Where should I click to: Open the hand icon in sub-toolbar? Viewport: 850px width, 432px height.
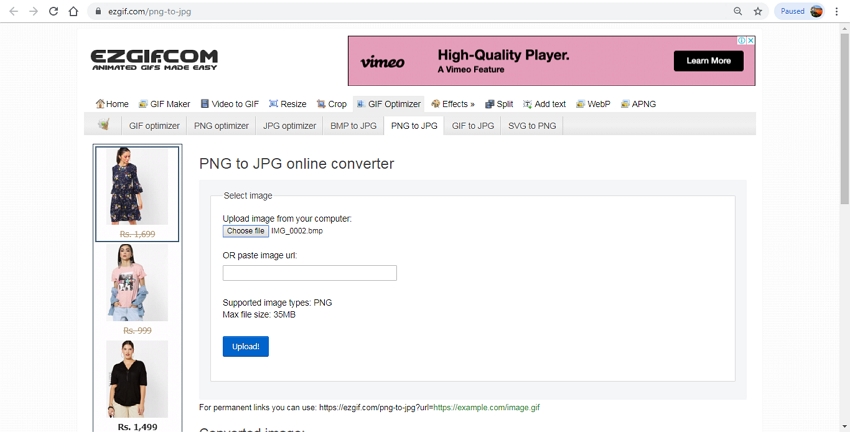tap(103, 125)
